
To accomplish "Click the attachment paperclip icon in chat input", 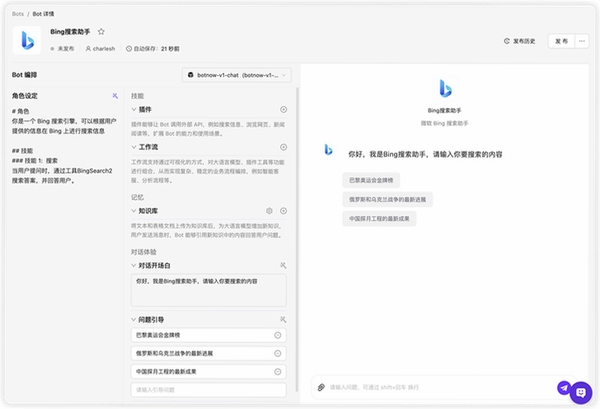I will [321, 388].
